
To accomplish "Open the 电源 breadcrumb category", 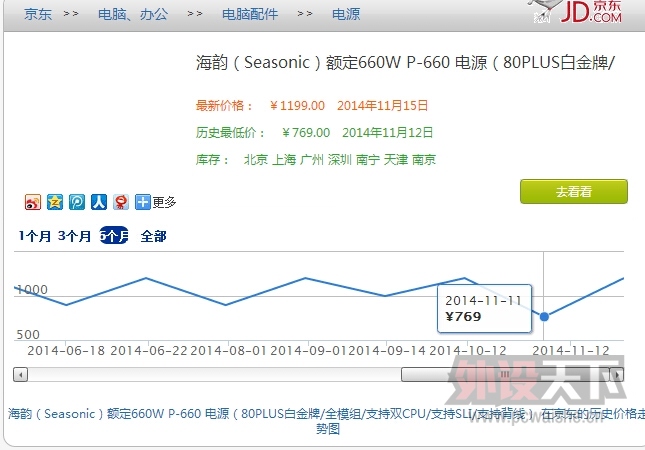I will (x=346, y=14).
